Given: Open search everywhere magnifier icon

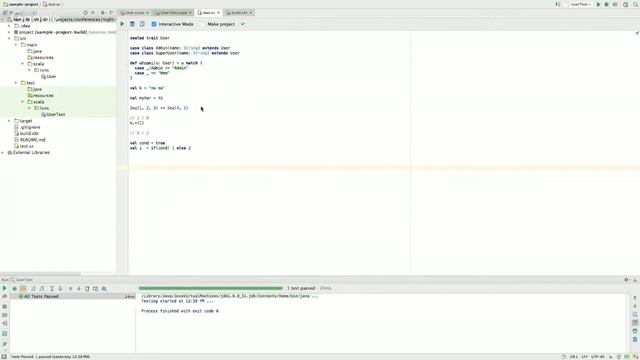Looking at the screenshot, I should pos(636,4).
